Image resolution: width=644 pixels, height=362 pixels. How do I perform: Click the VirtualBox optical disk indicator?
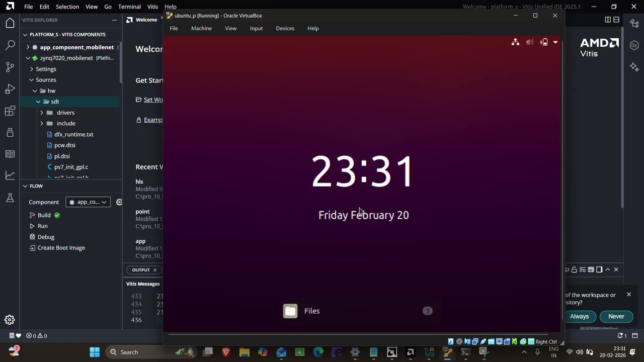coord(459,342)
